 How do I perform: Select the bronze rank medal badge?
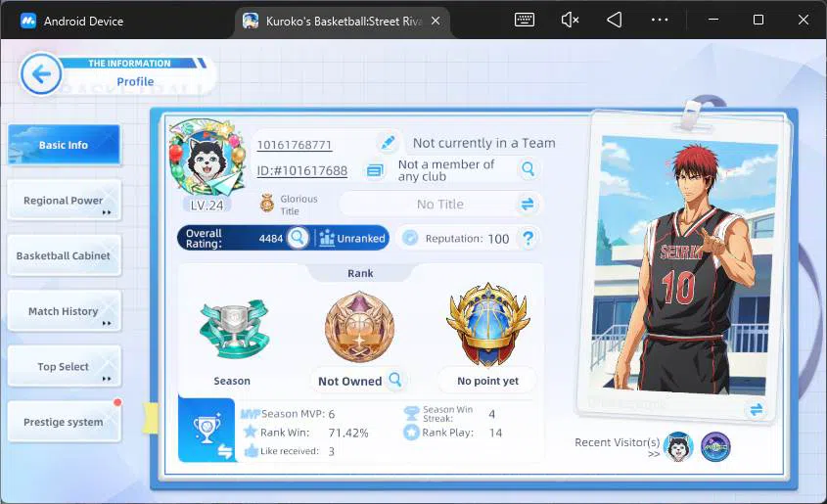(360, 327)
